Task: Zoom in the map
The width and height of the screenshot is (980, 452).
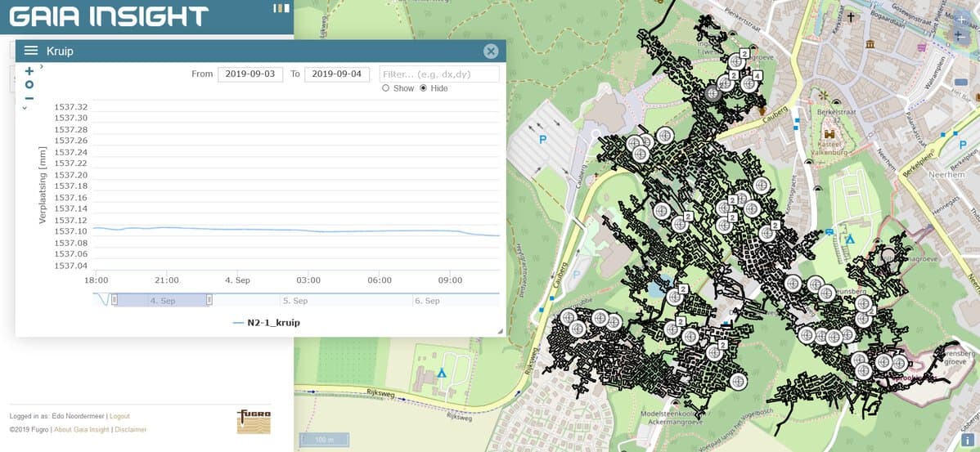Action: point(960,20)
